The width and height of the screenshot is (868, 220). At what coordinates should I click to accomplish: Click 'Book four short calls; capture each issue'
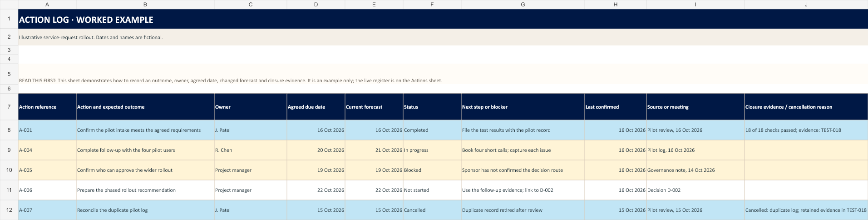coord(523,150)
